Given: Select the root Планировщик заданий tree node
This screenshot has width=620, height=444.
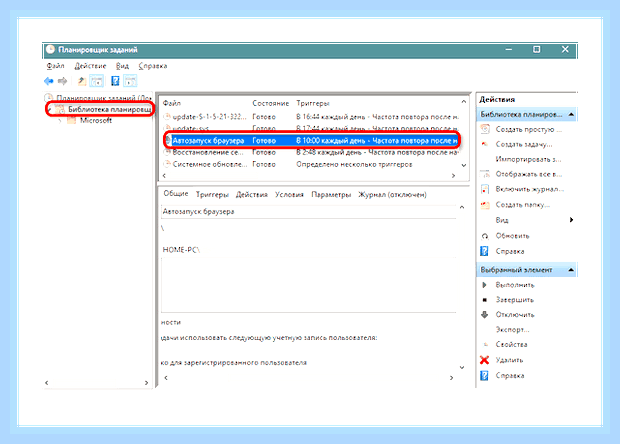Looking at the screenshot, I should click(104, 98).
